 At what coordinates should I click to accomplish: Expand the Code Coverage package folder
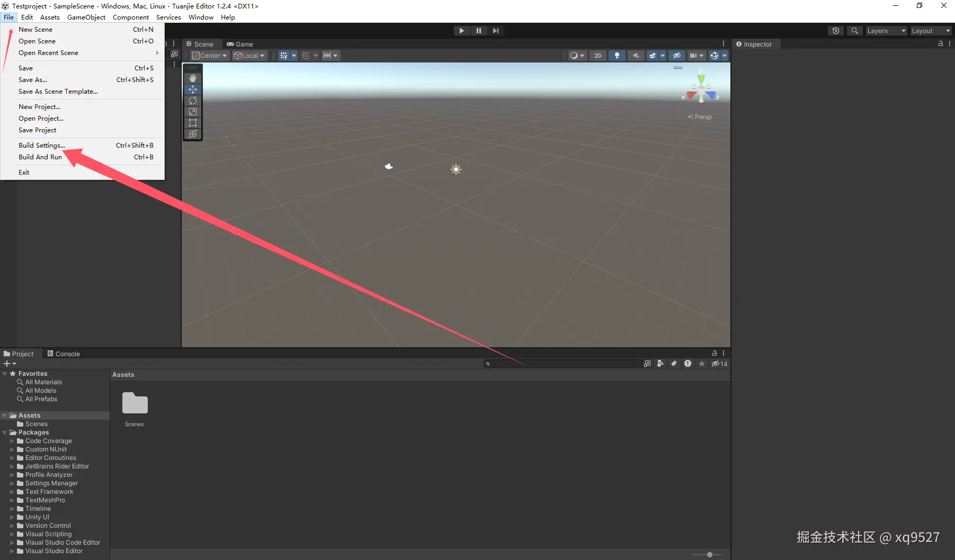point(12,441)
